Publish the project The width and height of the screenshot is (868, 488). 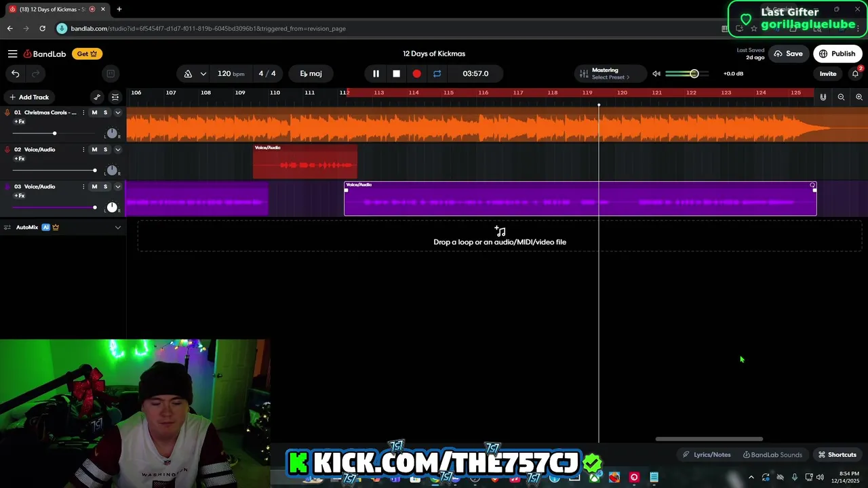[837, 54]
